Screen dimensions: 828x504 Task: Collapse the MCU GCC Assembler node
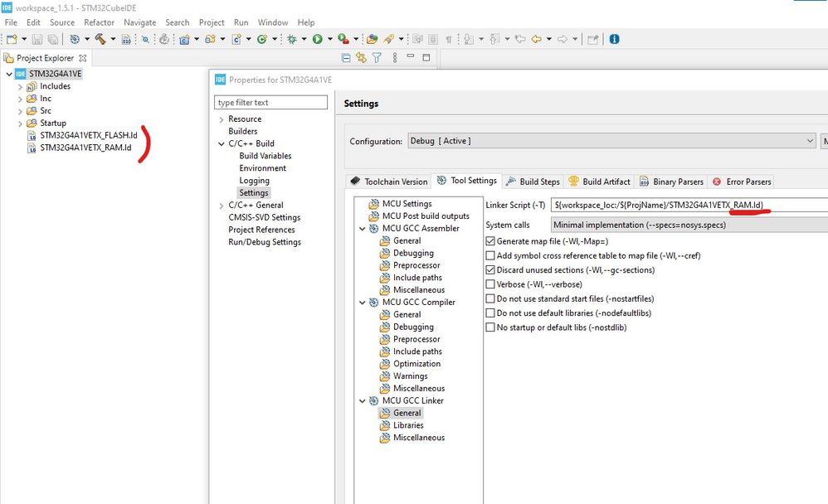[363, 229]
